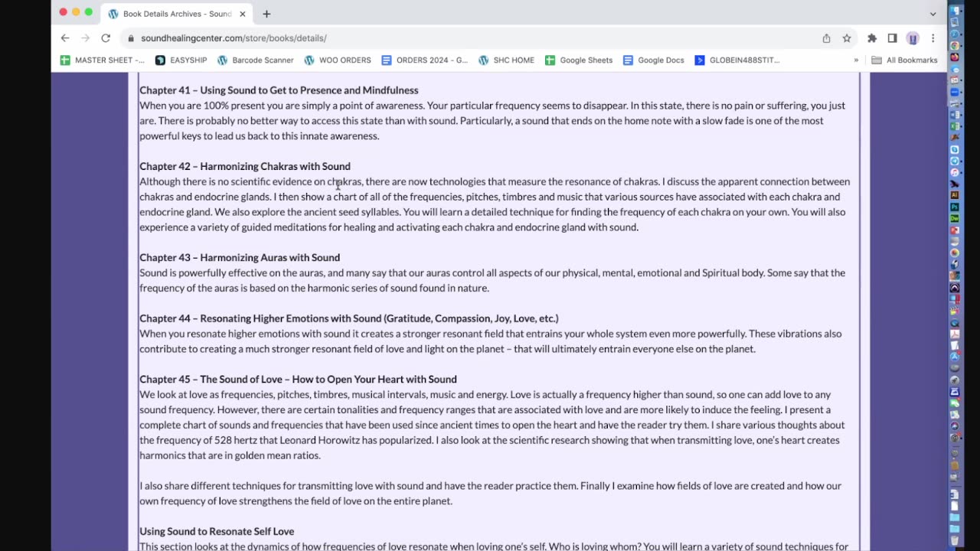Go back to the previous page

[65, 38]
